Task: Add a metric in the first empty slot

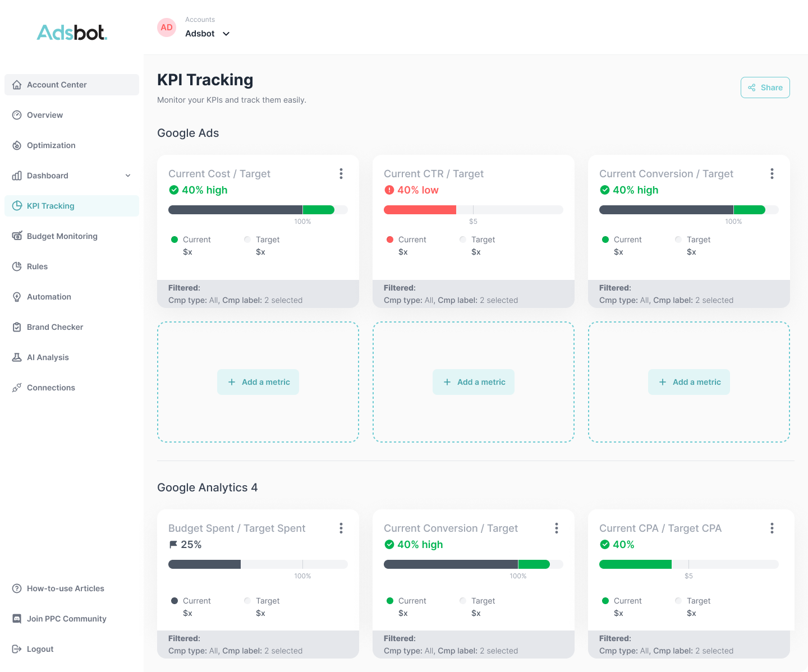Action: coord(258,382)
